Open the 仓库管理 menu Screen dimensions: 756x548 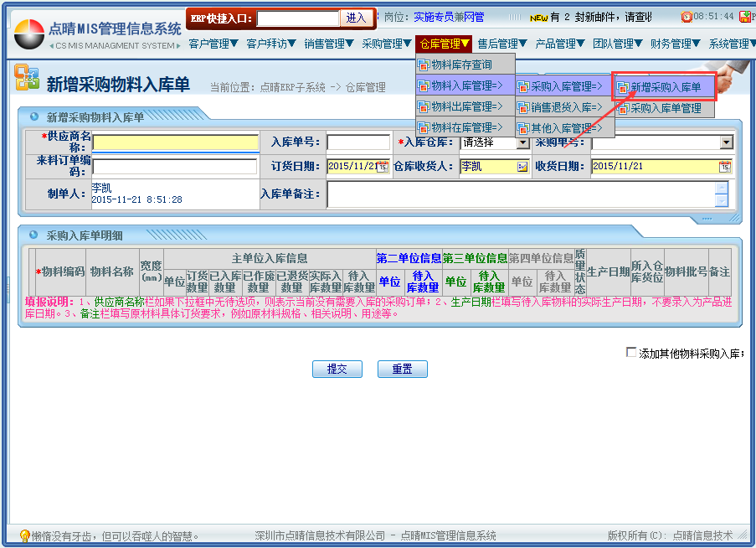[444, 44]
